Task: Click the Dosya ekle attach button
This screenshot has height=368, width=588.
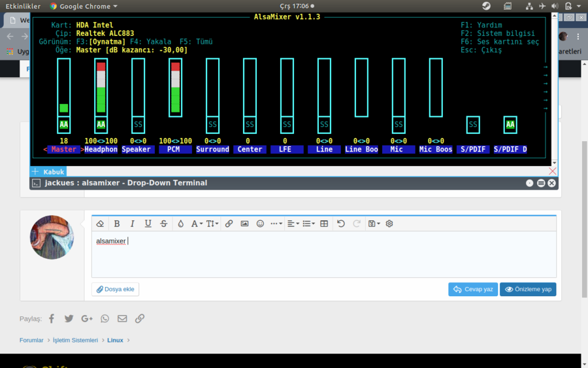Action: (116, 290)
